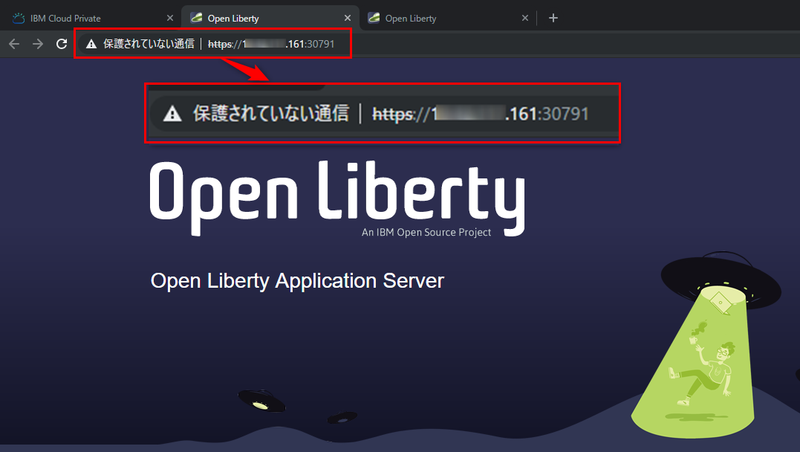Click 'An IBM Open Source Project' text
800x452 pixels.
pyautogui.click(x=426, y=232)
